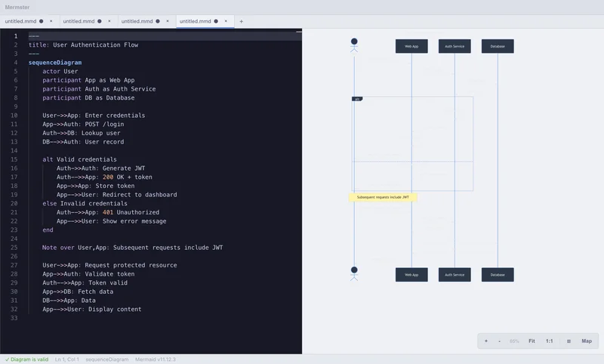This screenshot has height=364, width=604.
Task: Click the top Web App participant box
Action: pos(411,46)
